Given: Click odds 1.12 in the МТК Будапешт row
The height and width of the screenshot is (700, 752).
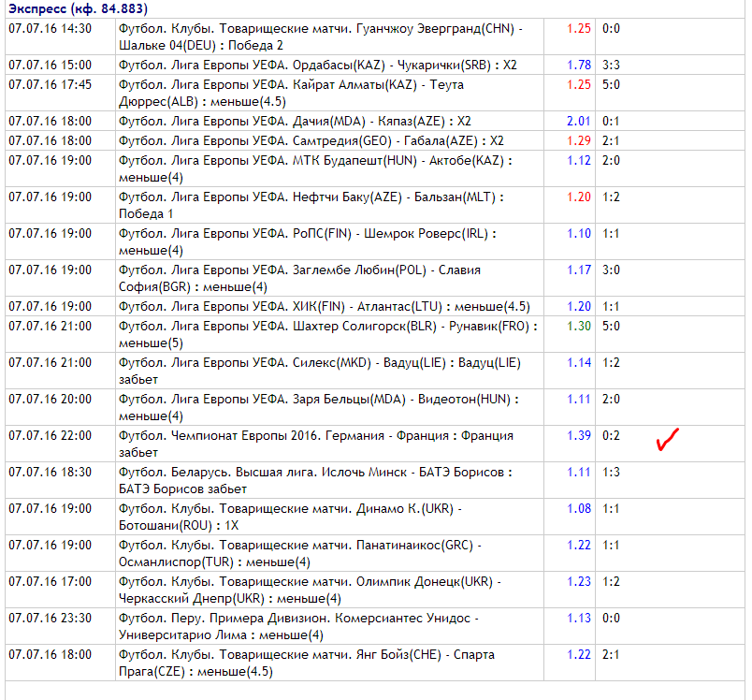Looking at the screenshot, I should (579, 160).
